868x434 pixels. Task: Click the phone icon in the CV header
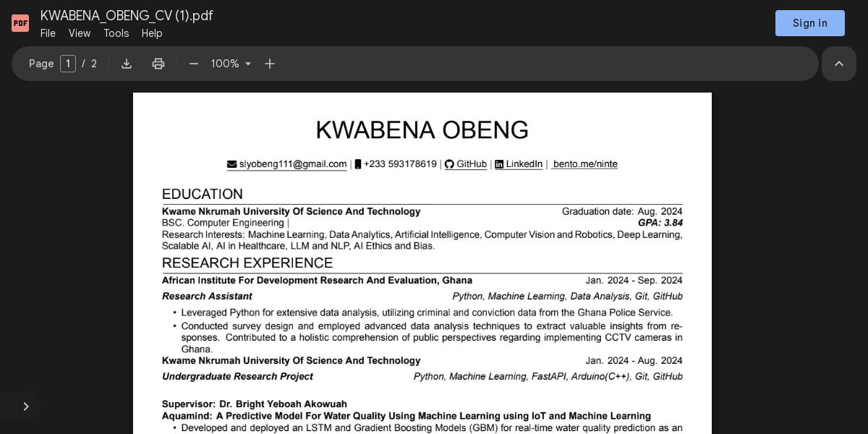pos(358,164)
